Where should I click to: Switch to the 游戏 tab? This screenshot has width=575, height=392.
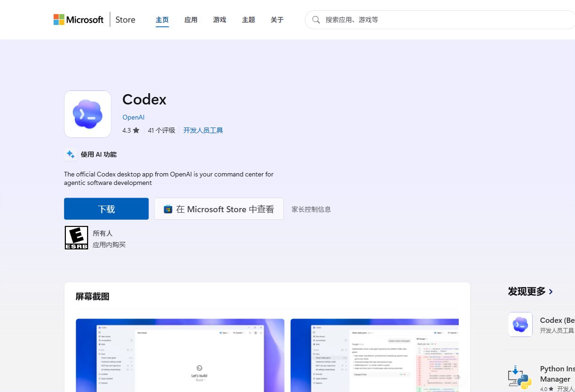tap(220, 20)
